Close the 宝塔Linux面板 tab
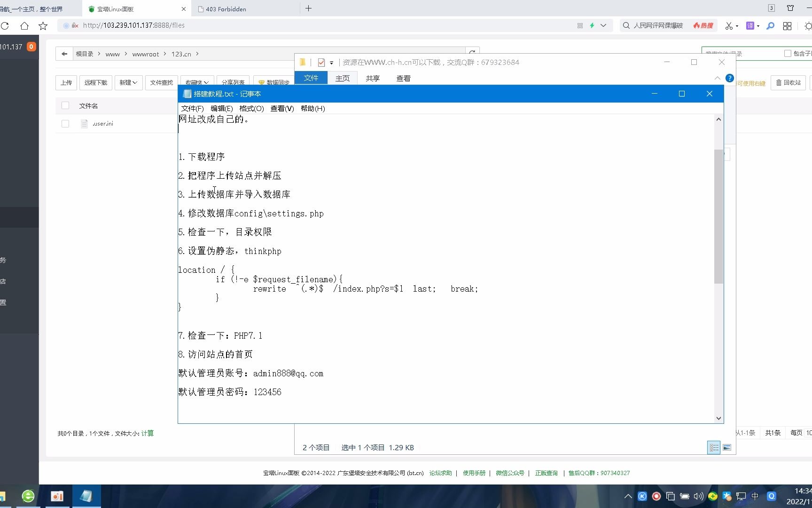This screenshot has width=812, height=508. [x=183, y=9]
